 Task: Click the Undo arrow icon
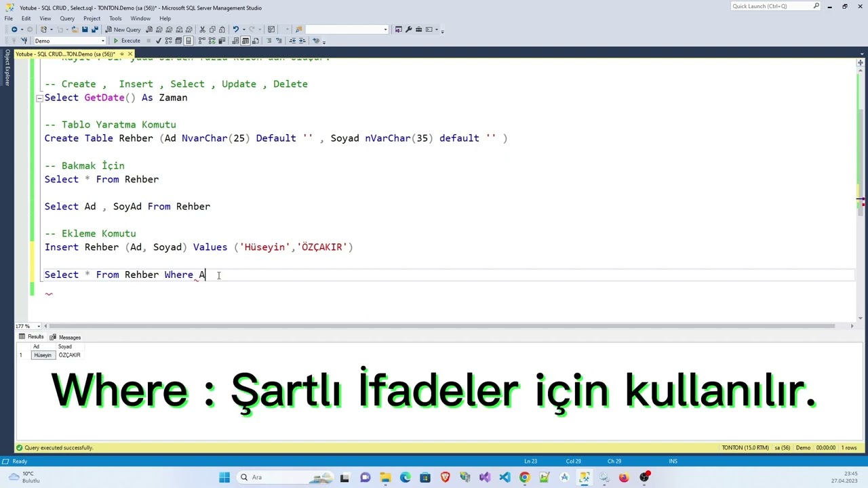point(235,29)
